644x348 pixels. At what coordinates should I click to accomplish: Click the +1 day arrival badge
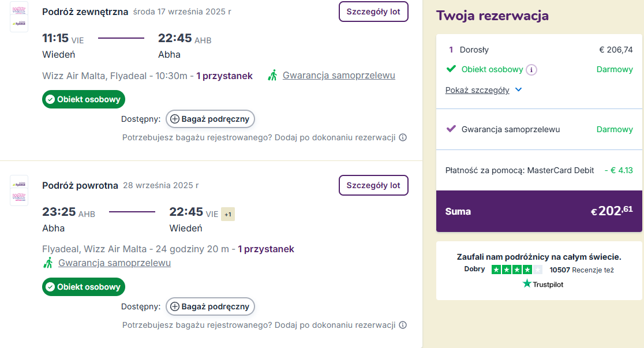tap(228, 214)
